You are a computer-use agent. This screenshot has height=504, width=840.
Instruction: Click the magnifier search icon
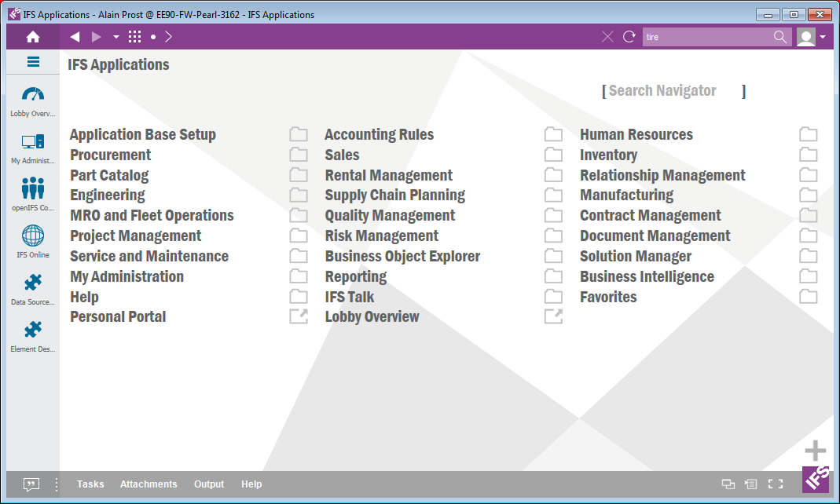pos(779,37)
